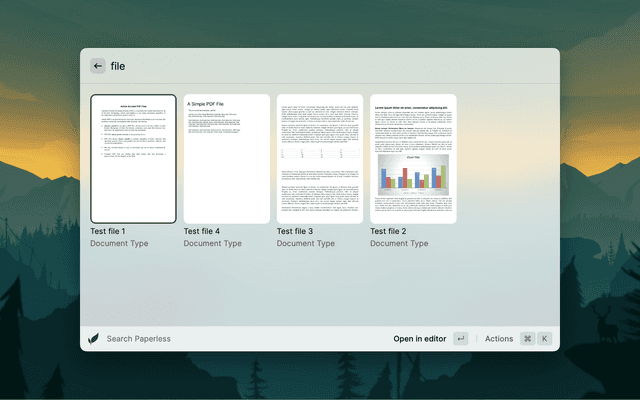The height and width of the screenshot is (400, 640).
Task: Click Document Type under Test file 2
Action: pyautogui.click(x=399, y=243)
